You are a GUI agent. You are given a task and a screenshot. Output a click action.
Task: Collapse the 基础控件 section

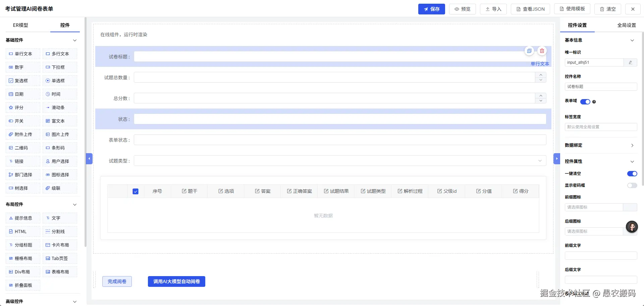pyautogui.click(x=75, y=40)
